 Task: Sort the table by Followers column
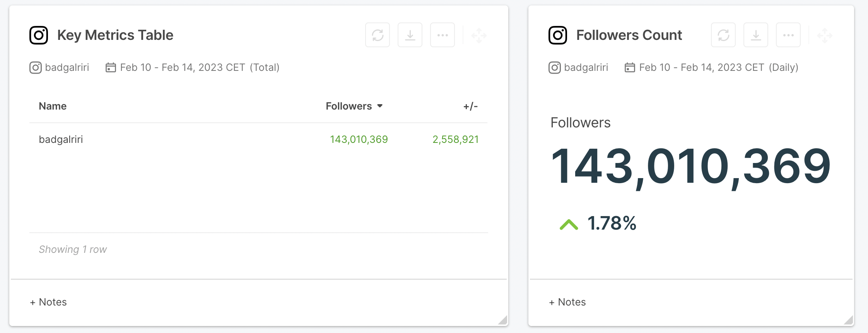coord(349,106)
